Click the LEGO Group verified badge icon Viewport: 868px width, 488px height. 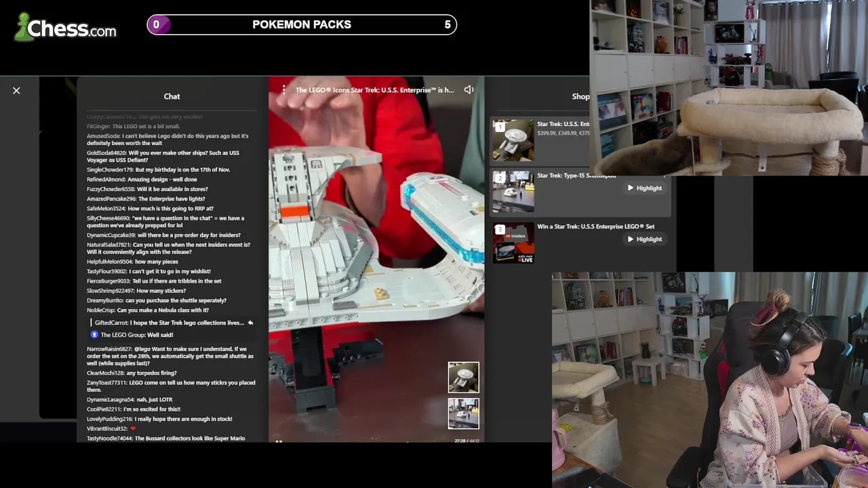coord(94,335)
